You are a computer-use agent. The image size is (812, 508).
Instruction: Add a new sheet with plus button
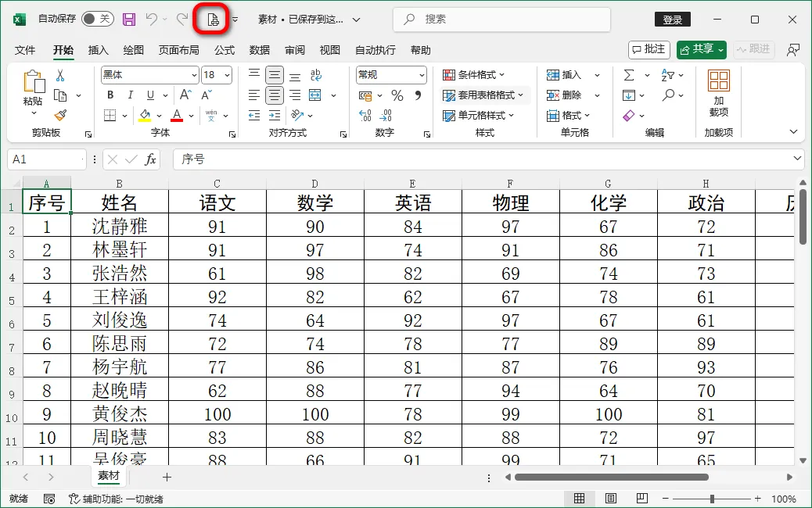click(167, 477)
